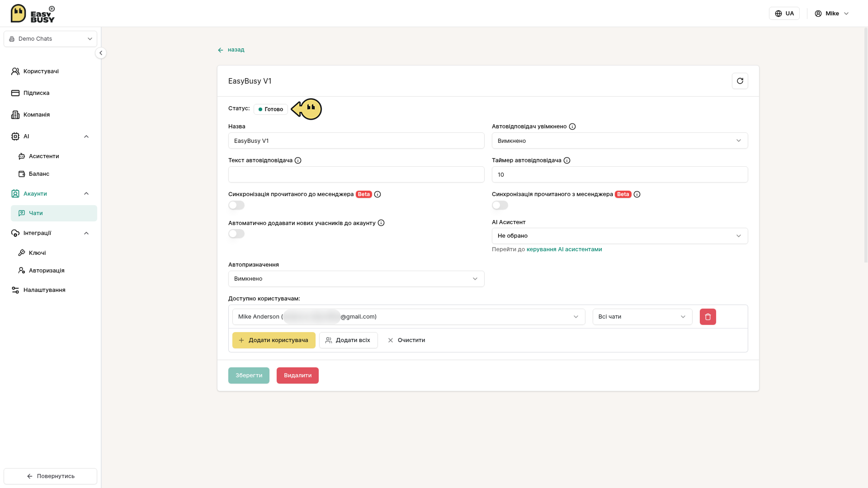Click the info icon beside Таймер автовідповідача
Viewport: 868px width, 488px height.
click(x=567, y=160)
